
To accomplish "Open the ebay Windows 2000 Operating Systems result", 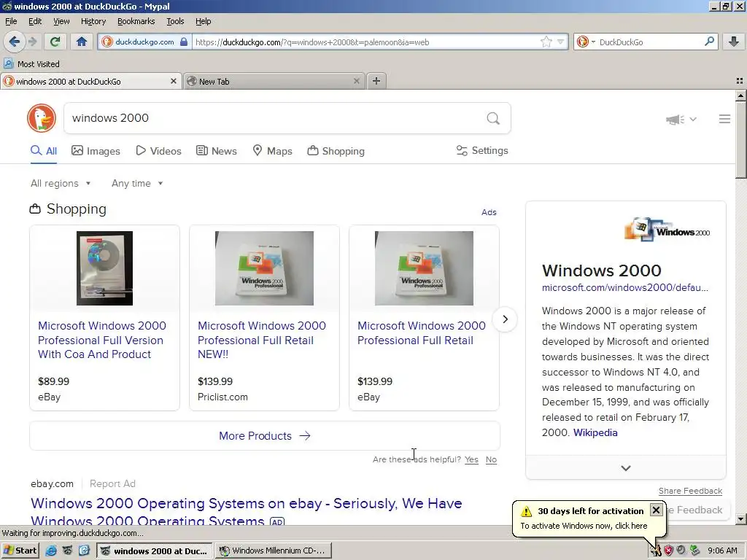I will tap(247, 510).
